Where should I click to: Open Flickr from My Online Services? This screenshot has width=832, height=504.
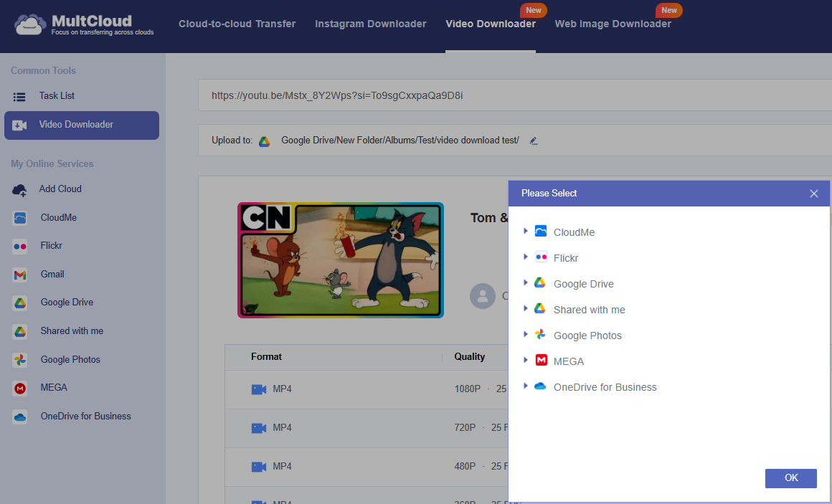point(51,246)
